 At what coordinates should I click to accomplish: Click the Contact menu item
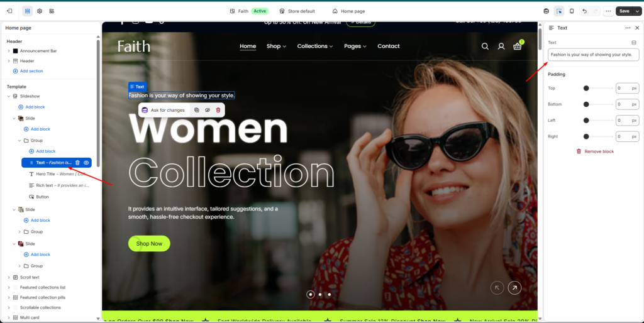389,46
